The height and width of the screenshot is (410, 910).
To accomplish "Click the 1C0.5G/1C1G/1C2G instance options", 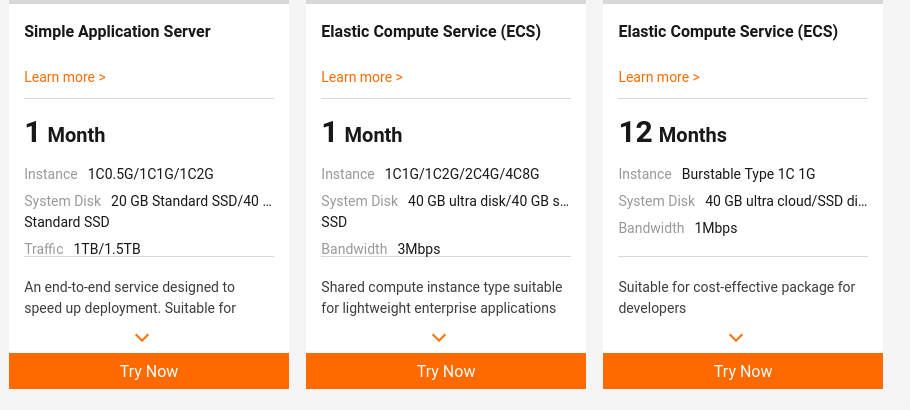I will coord(151,174).
